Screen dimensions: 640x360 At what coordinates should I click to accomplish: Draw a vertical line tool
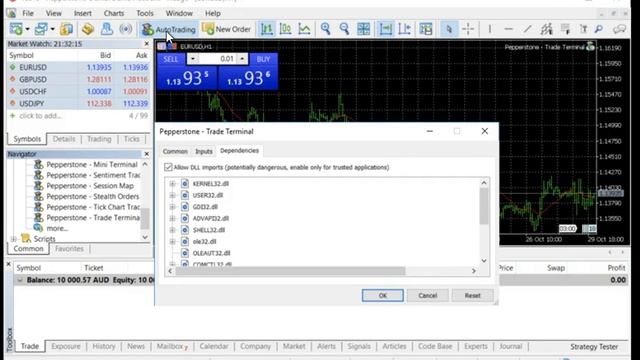489,29
